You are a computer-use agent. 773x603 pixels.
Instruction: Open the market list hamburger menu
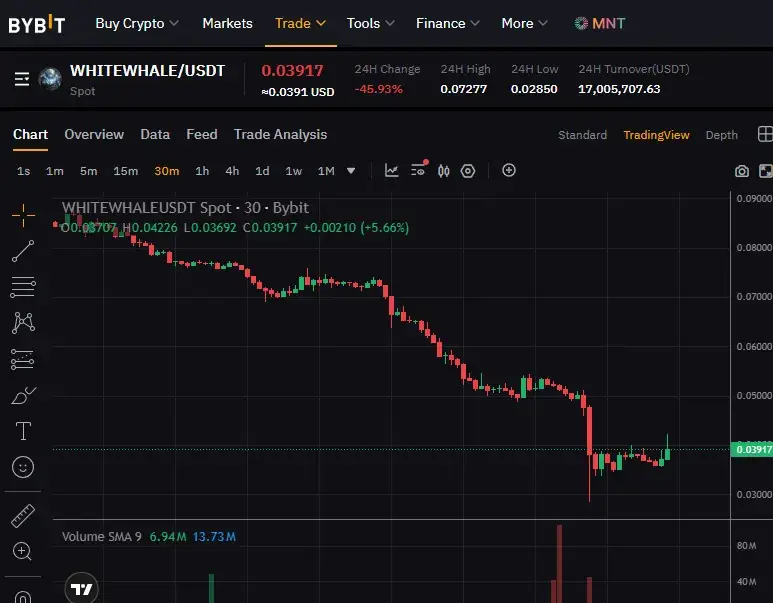22,79
